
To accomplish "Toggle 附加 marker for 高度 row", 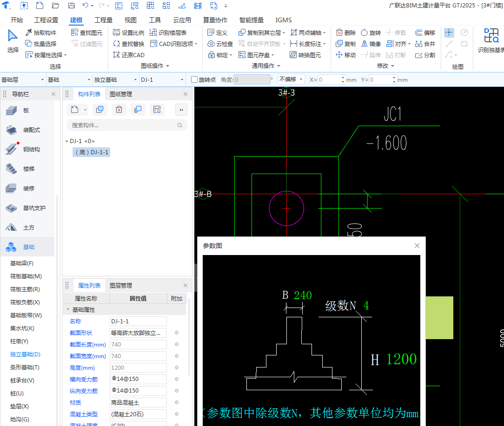I will [177, 367].
